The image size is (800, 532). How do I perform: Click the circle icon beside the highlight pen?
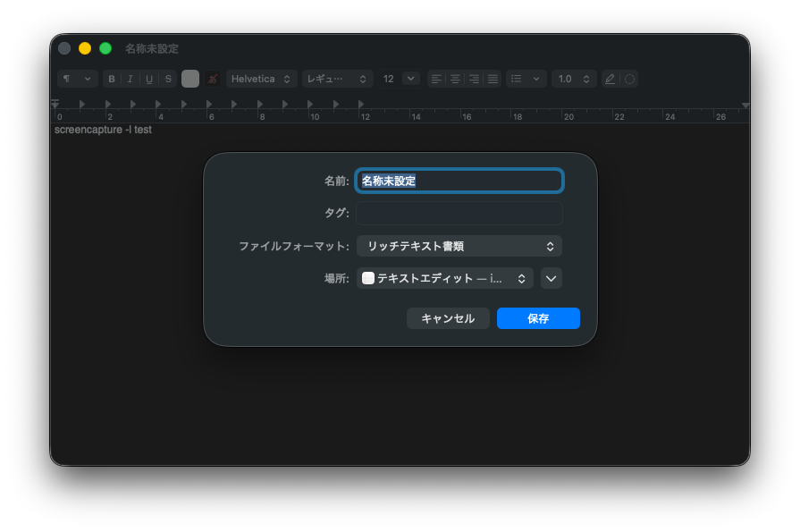[x=629, y=79]
